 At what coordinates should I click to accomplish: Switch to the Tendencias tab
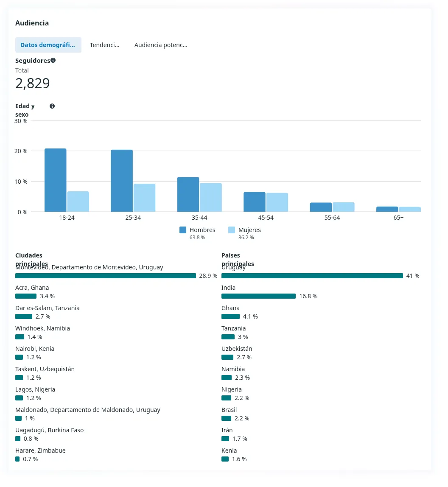click(x=104, y=45)
